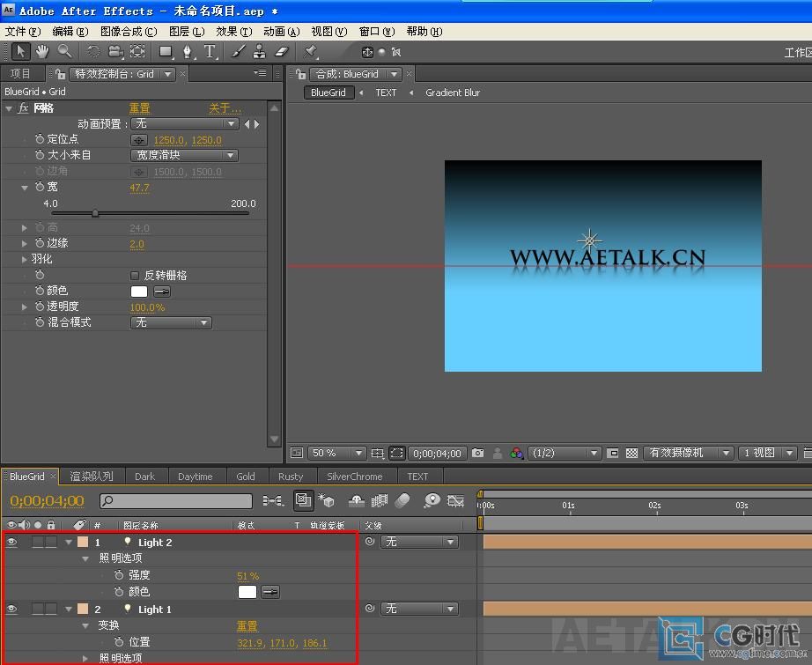Check the 反转栅格 checkbox
Image resolution: width=812 pixels, height=665 pixels.
(135, 276)
